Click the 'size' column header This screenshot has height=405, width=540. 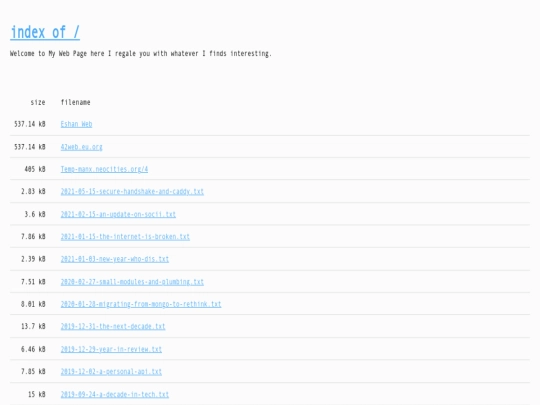pos(38,102)
